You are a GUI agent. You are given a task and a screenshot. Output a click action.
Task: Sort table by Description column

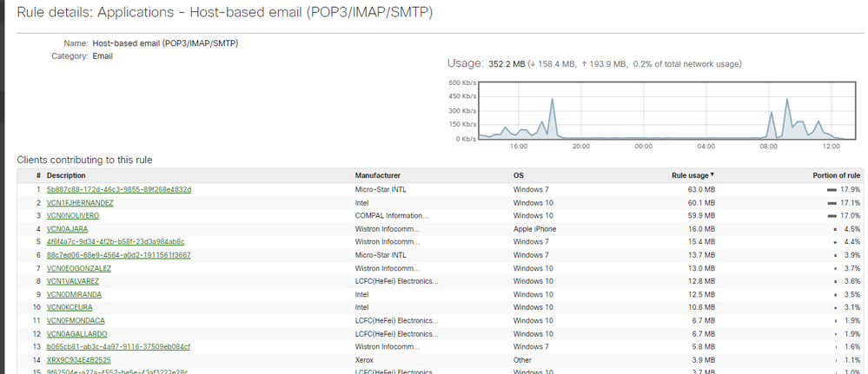point(66,175)
